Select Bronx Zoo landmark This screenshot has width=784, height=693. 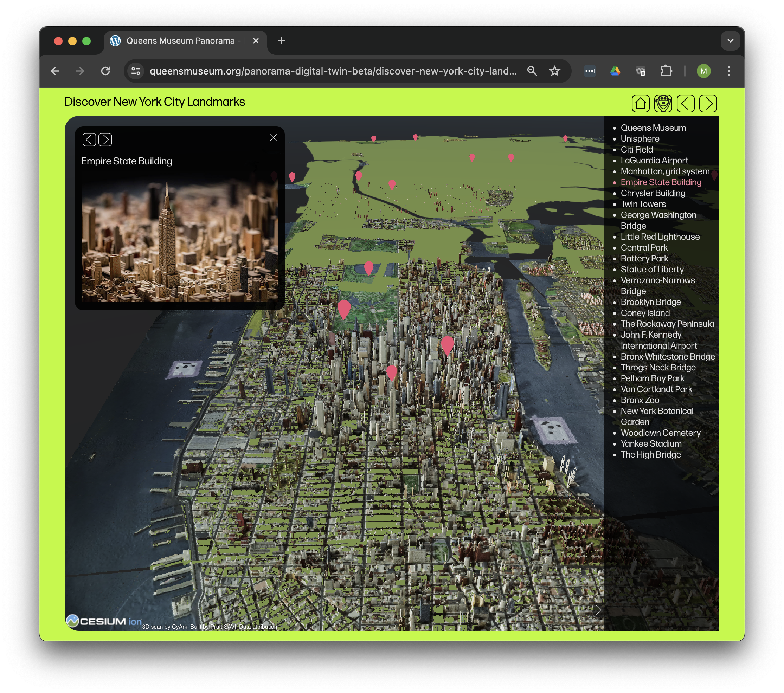click(x=640, y=400)
